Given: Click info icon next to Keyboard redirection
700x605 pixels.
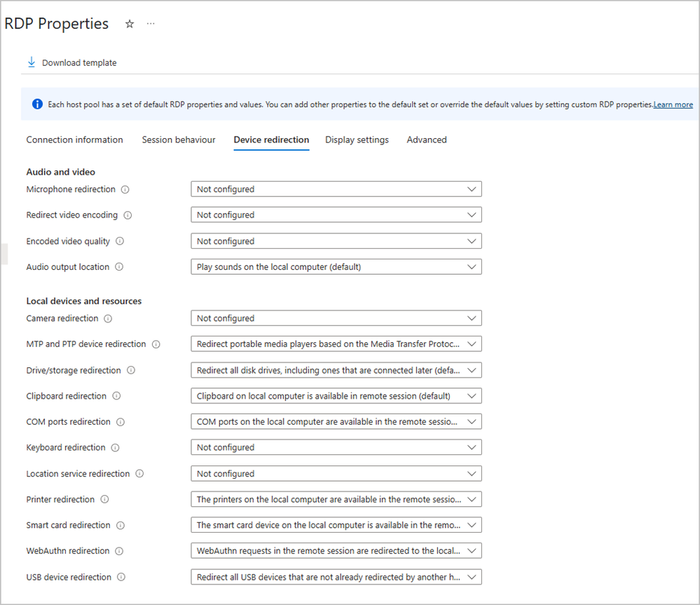Looking at the screenshot, I should (115, 447).
